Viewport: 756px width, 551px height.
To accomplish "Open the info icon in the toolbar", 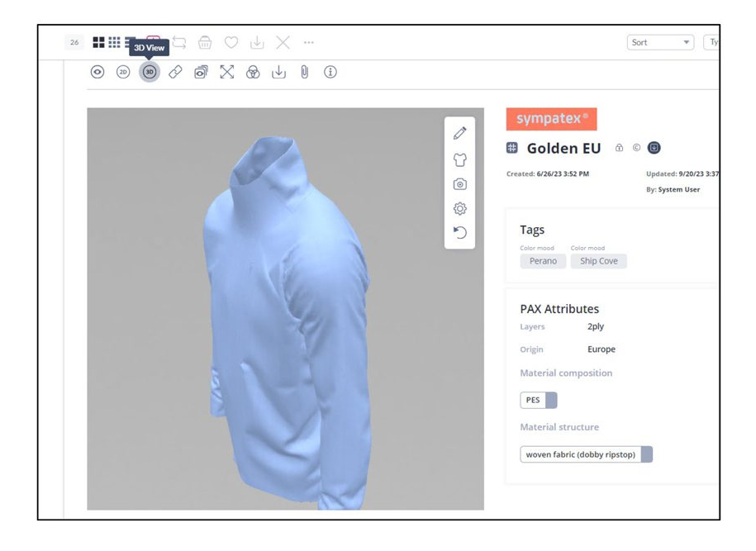I will click(330, 73).
